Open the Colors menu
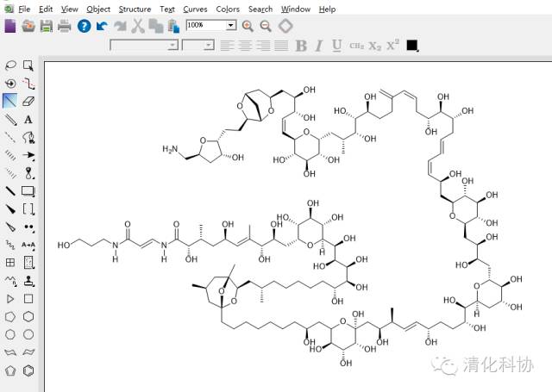 [x=228, y=9]
